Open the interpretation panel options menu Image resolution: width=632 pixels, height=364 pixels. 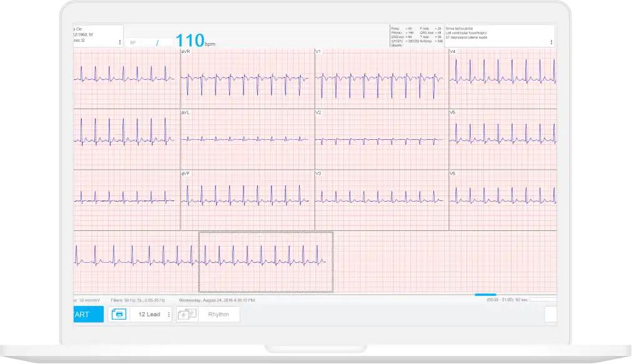point(550,41)
